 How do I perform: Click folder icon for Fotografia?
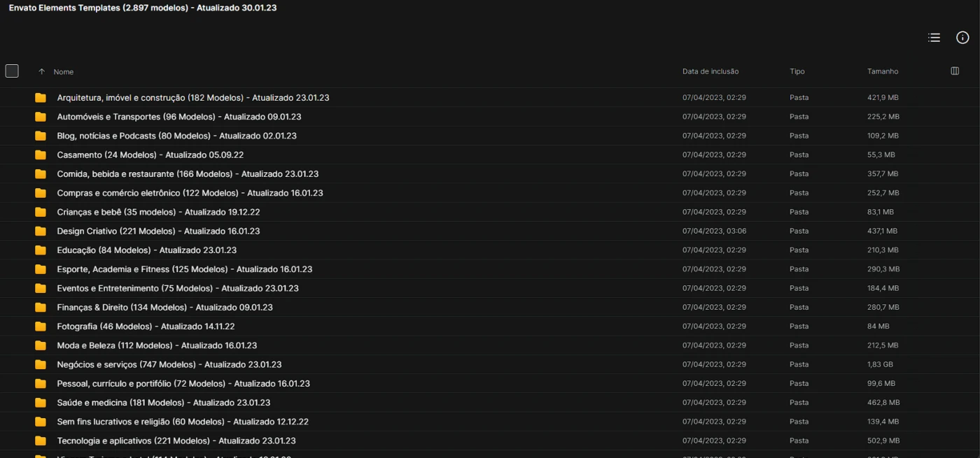41,327
